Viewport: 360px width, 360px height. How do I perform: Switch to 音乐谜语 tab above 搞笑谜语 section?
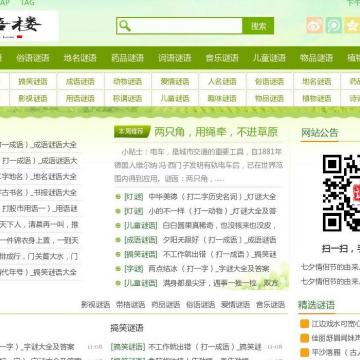(270, 304)
